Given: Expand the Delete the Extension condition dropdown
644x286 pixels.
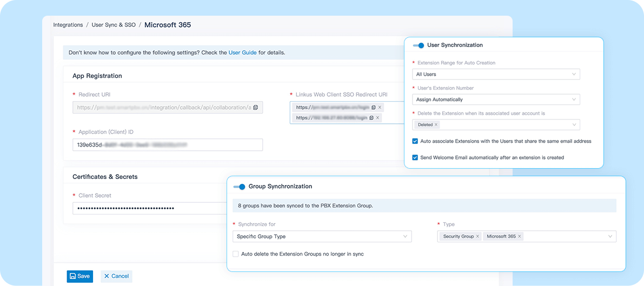Looking at the screenshot, I should coord(574,124).
